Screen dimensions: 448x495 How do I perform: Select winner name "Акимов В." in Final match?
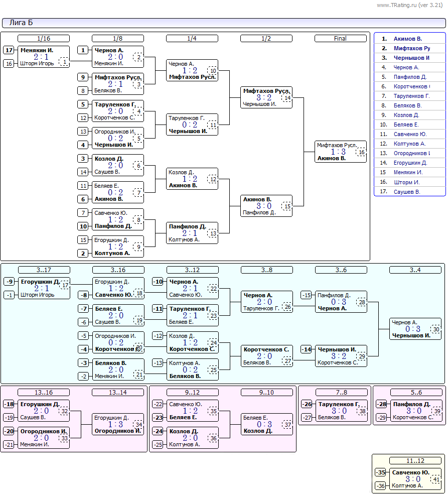click(332, 159)
